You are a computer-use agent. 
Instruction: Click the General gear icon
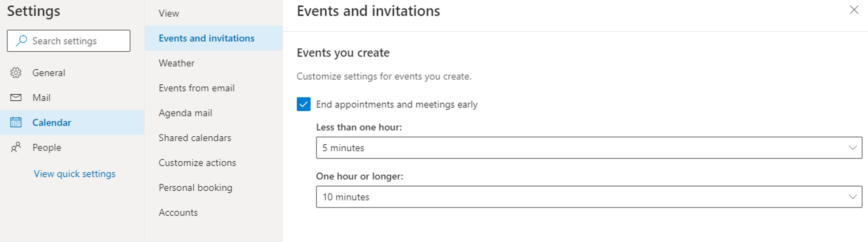pyautogui.click(x=16, y=73)
